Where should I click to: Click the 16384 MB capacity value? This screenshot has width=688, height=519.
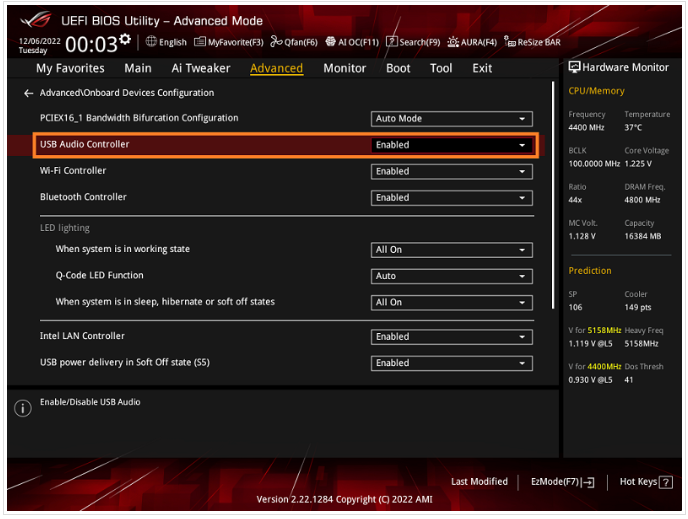click(x=643, y=236)
